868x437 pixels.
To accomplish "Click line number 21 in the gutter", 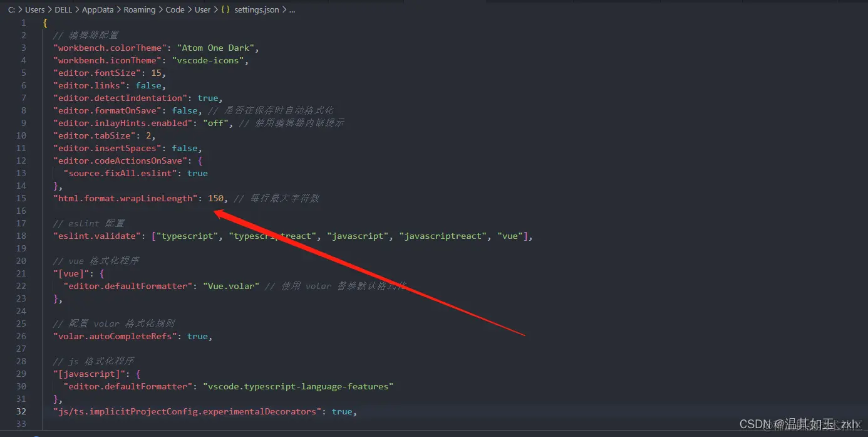I will pyautogui.click(x=21, y=273).
